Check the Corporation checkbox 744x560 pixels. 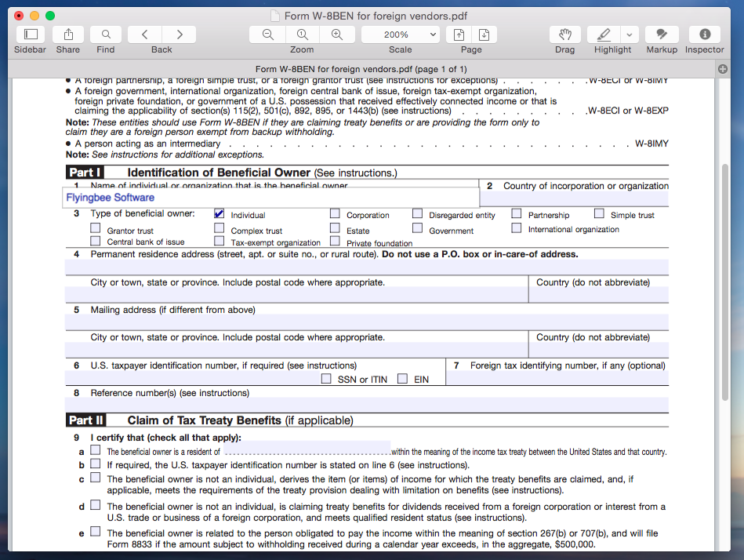(335, 213)
